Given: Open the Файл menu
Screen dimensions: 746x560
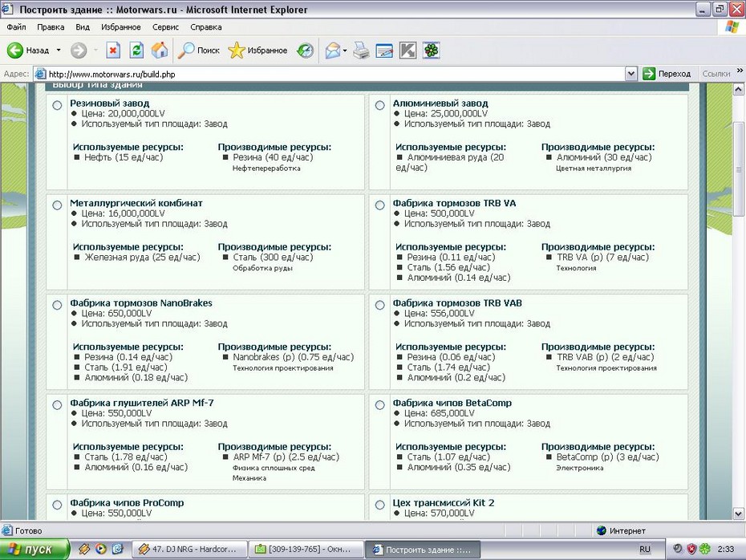Looking at the screenshot, I should point(16,27).
